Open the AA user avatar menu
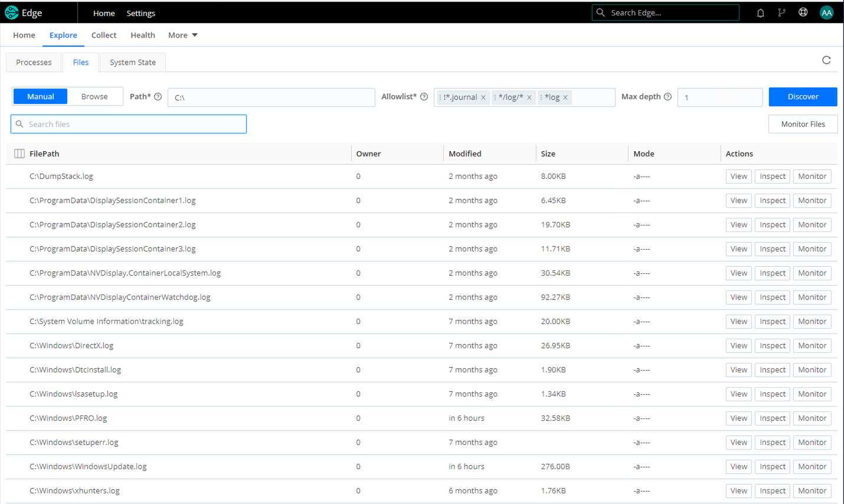This screenshot has width=844, height=504. click(826, 12)
